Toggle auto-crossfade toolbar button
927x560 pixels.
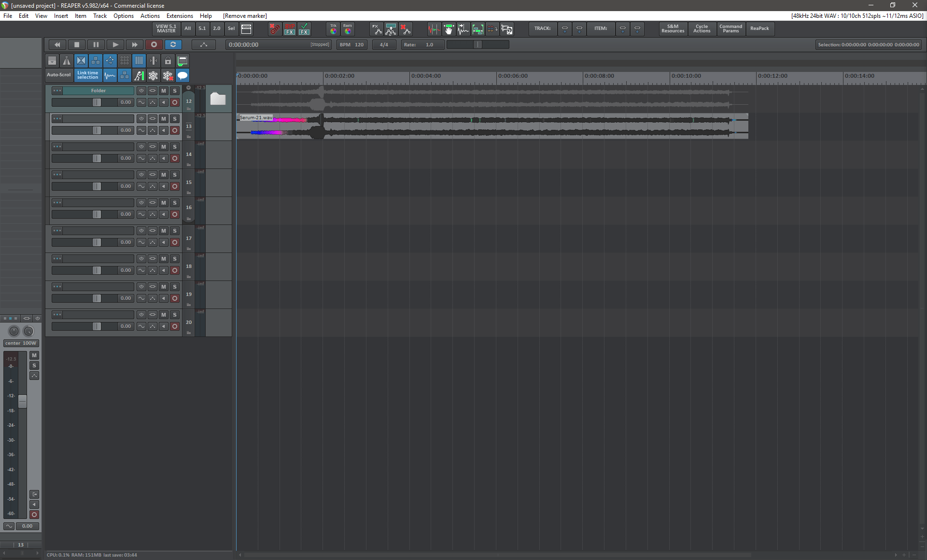coord(81,61)
